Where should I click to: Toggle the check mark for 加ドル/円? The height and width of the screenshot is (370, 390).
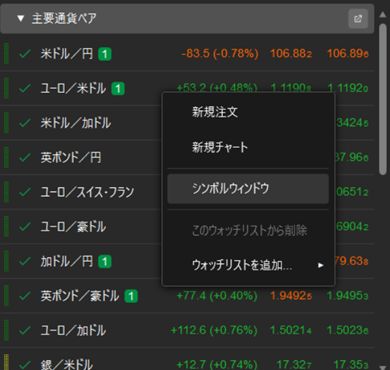coord(25,261)
